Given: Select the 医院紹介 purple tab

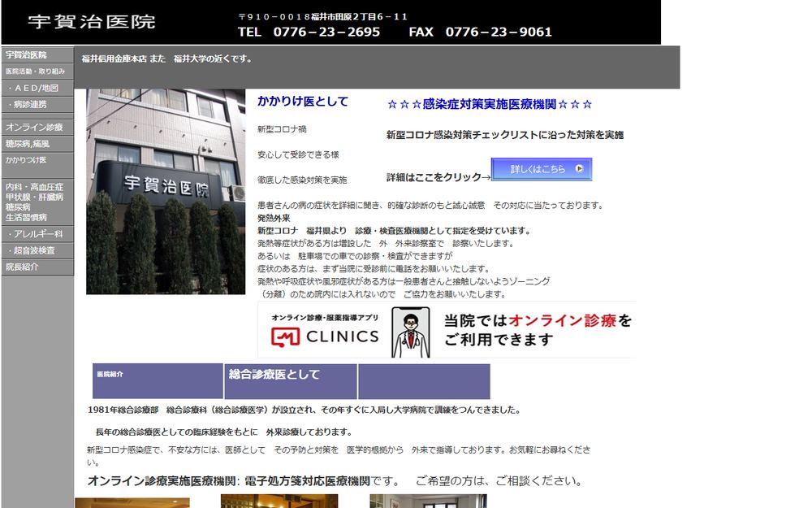Looking at the screenshot, I should (x=158, y=381).
